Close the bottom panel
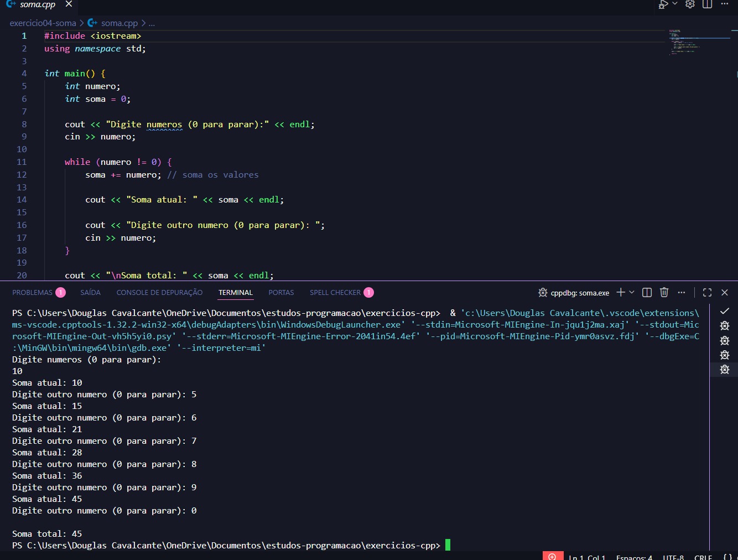The image size is (738, 560). click(x=725, y=292)
